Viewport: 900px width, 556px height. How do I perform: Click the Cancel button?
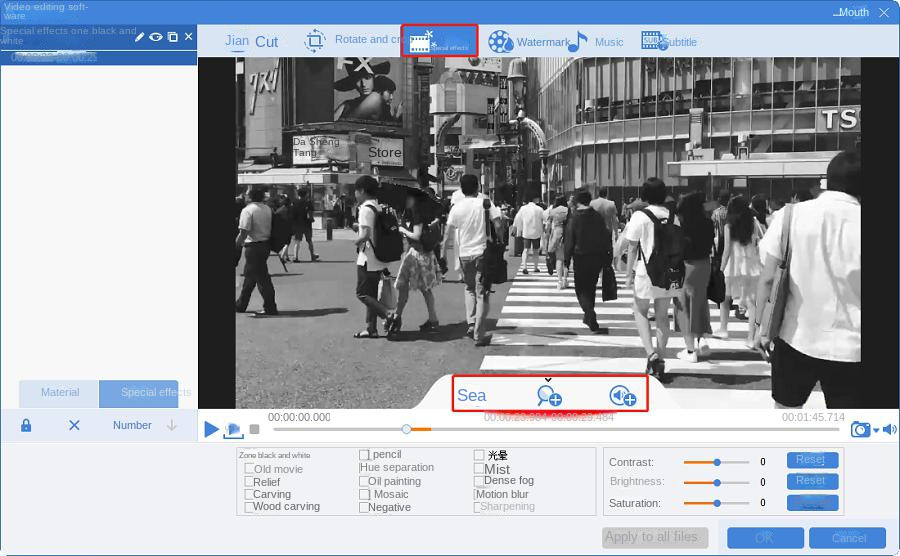coord(848,538)
